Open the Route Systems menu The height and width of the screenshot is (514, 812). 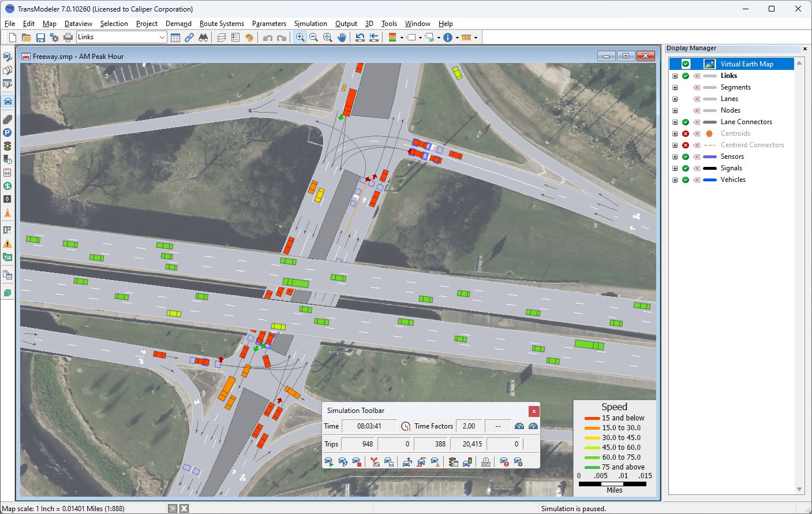tap(222, 24)
